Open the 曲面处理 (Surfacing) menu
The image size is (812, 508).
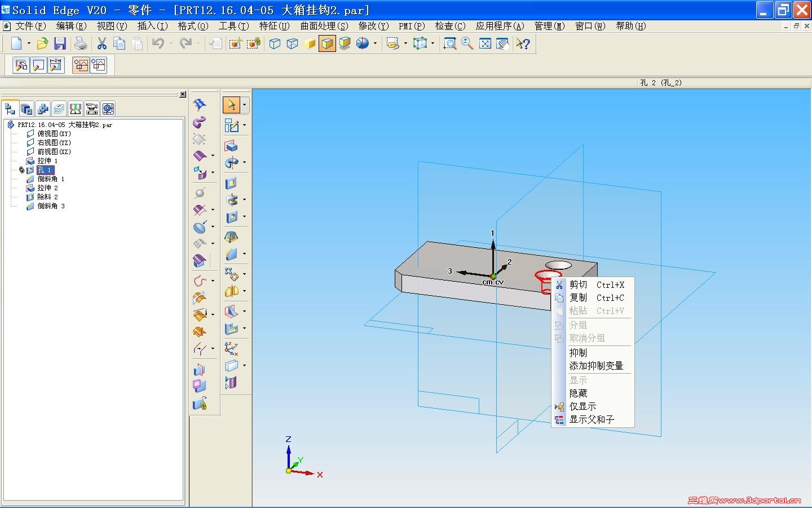[324, 26]
